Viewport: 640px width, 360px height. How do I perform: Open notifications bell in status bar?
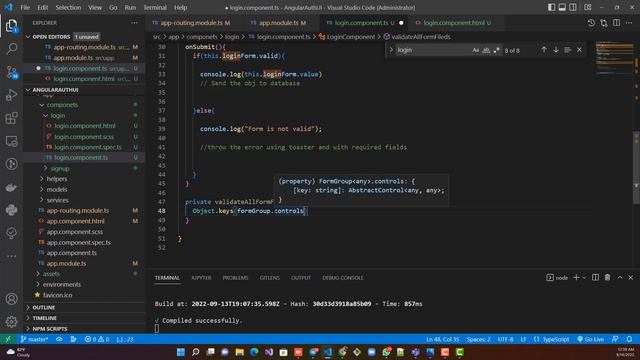tap(629, 339)
